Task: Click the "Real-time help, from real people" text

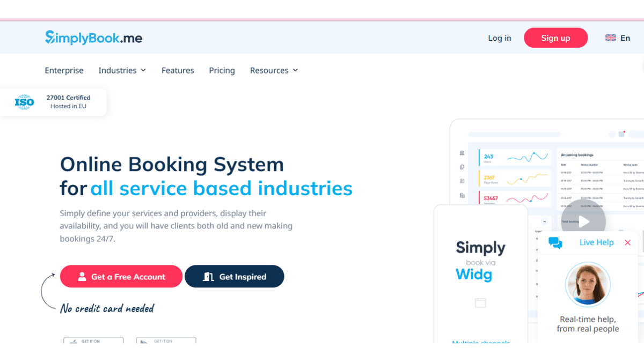Action: (588, 324)
